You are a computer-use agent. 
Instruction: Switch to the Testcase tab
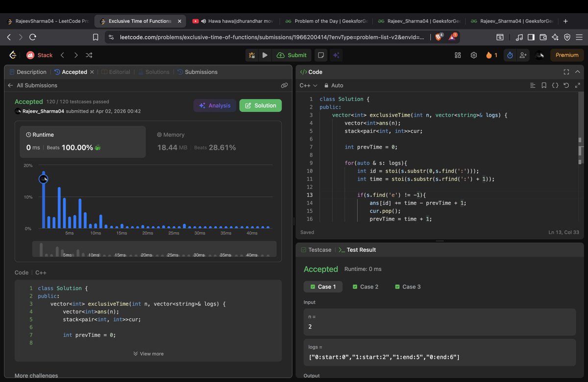point(316,250)
